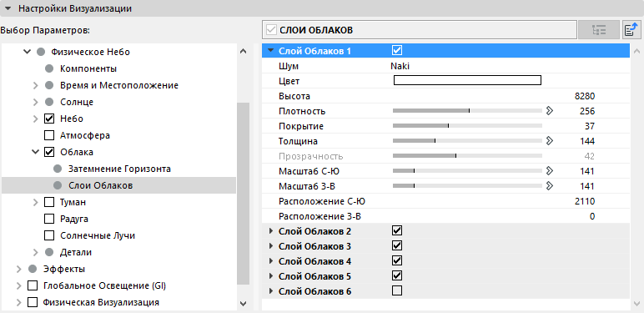The height and width of the screenshot is (313, 644).
Task: Enable Слой Облаков 6 checkbox
Action: click(x=397, y=290)
